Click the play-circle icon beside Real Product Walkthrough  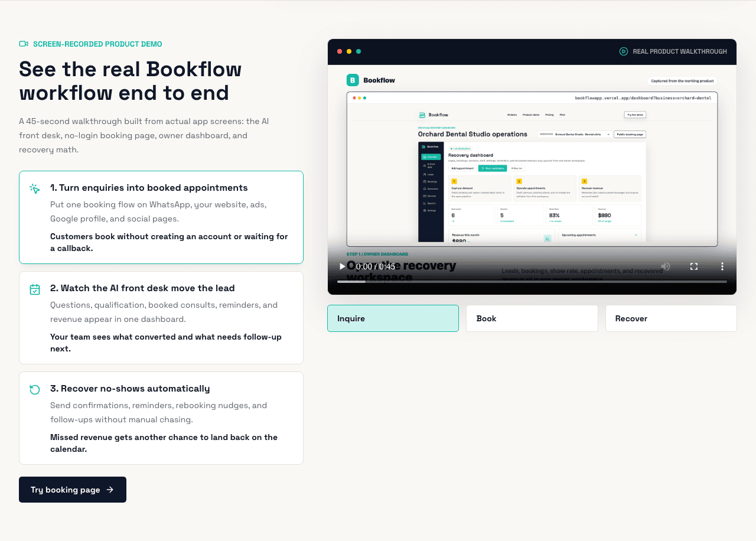[624, 51]
